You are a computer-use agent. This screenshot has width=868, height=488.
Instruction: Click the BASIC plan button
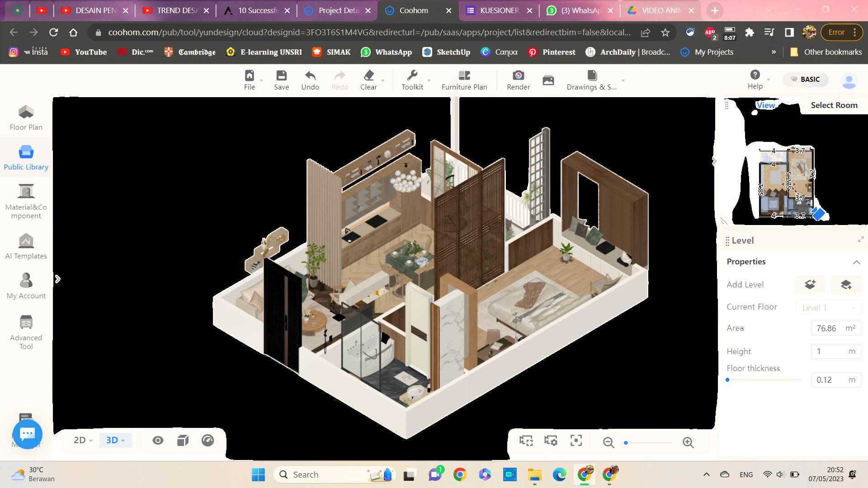(x=805, y=80)
